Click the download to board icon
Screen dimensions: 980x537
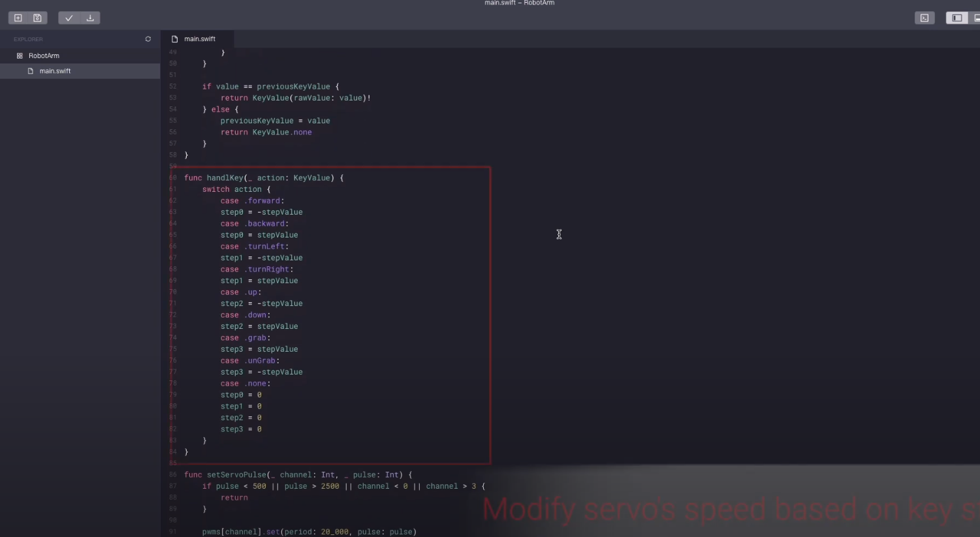click(90, 18)
